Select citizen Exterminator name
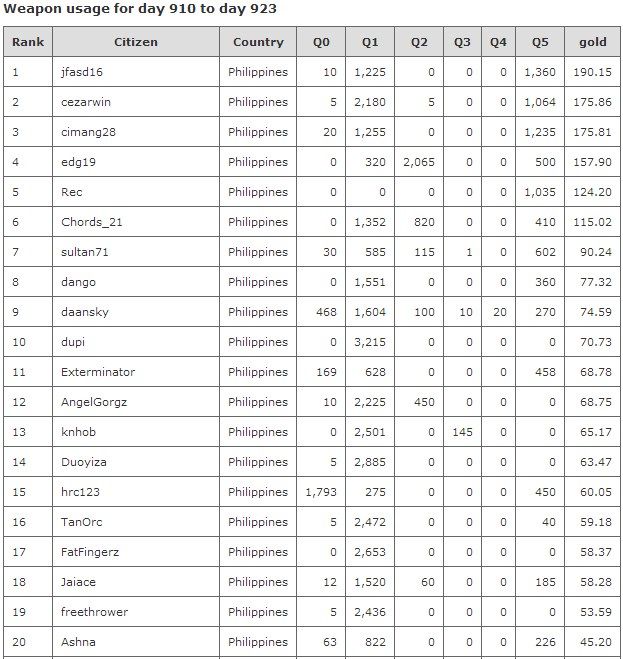623x659 pixels. 98,372
